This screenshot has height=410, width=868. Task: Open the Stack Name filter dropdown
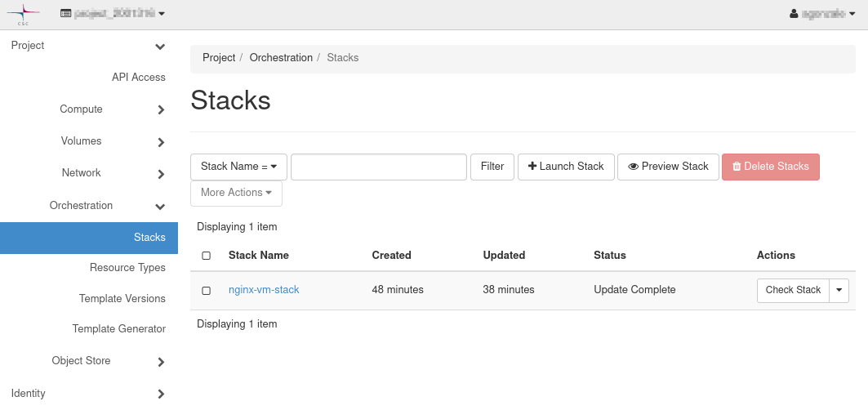point(238,167)
